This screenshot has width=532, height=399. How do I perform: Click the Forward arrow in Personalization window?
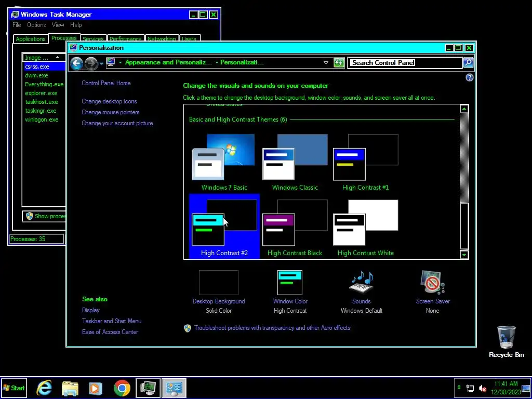(91, 63)
